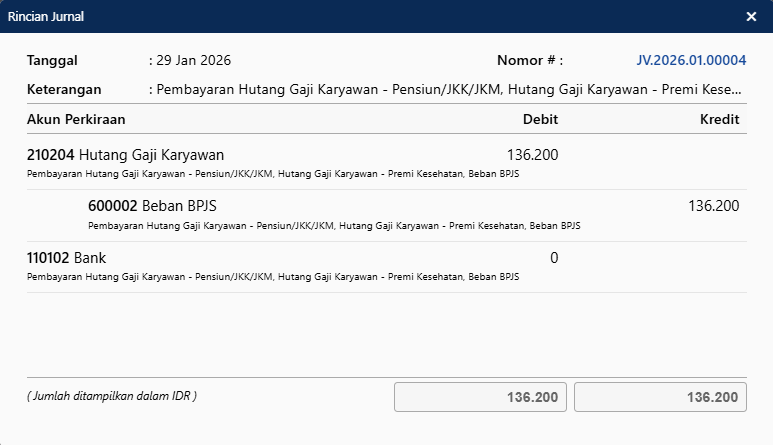Click the total debit field at bottom
This screenshot has width=773, height=445.
(x=481, y=397)
